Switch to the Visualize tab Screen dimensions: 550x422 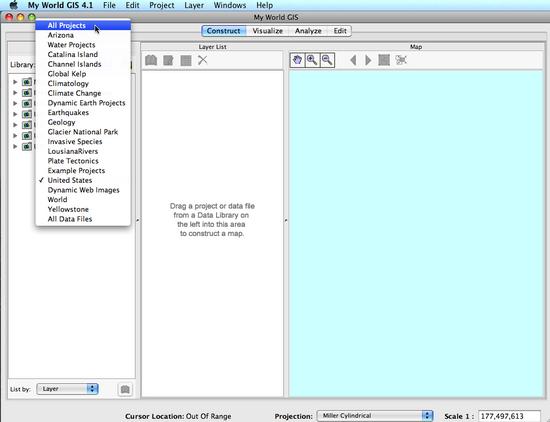267,31
